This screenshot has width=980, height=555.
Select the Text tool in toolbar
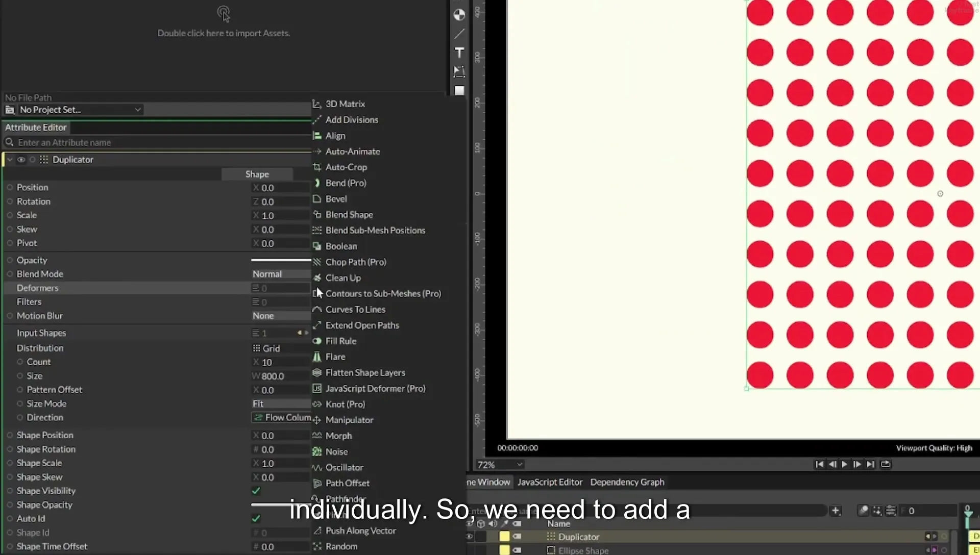tap(459, 53)
